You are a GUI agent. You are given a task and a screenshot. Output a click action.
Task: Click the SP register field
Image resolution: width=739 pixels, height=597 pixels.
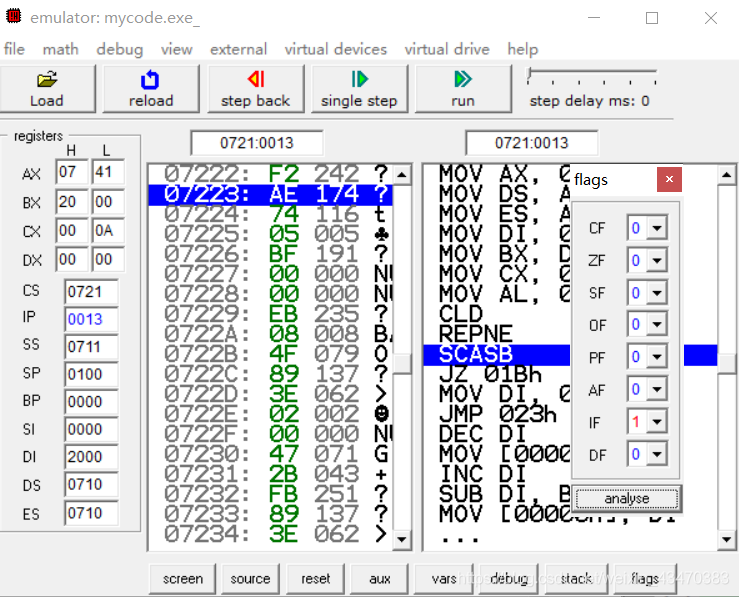91,374
